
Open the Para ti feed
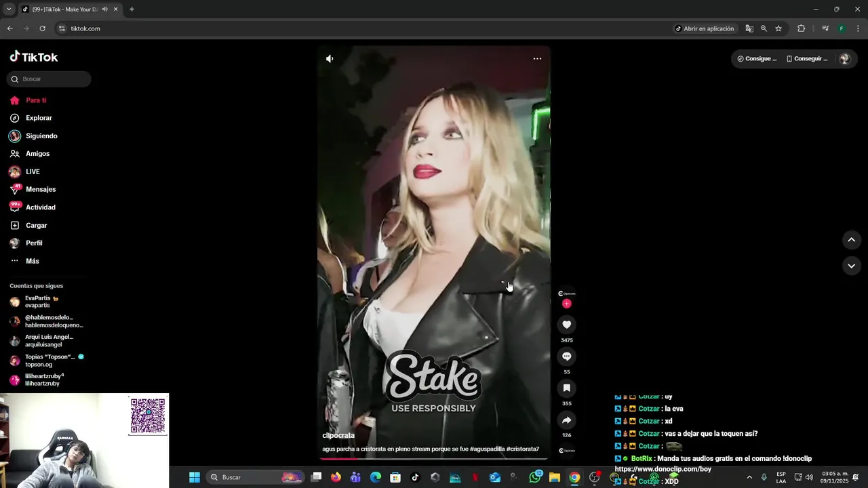[36, 100]
